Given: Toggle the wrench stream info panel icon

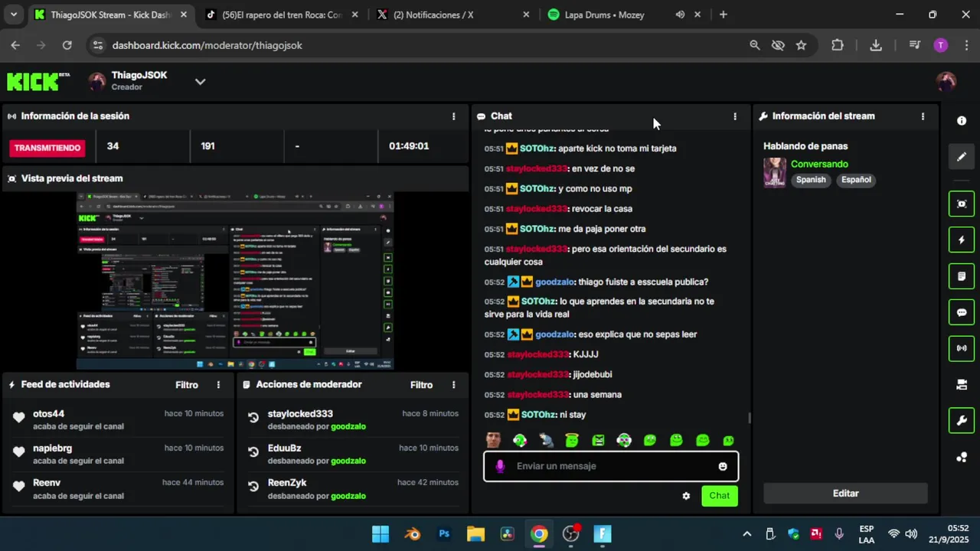Looking at the screenshot, I should [x=962, y=420].
